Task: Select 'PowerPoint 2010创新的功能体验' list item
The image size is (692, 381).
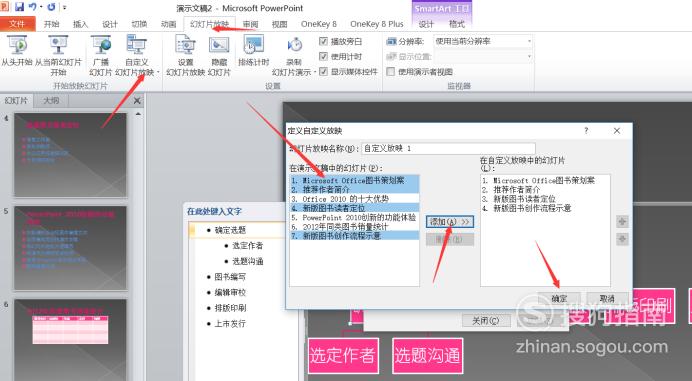Action: (354, 217)
